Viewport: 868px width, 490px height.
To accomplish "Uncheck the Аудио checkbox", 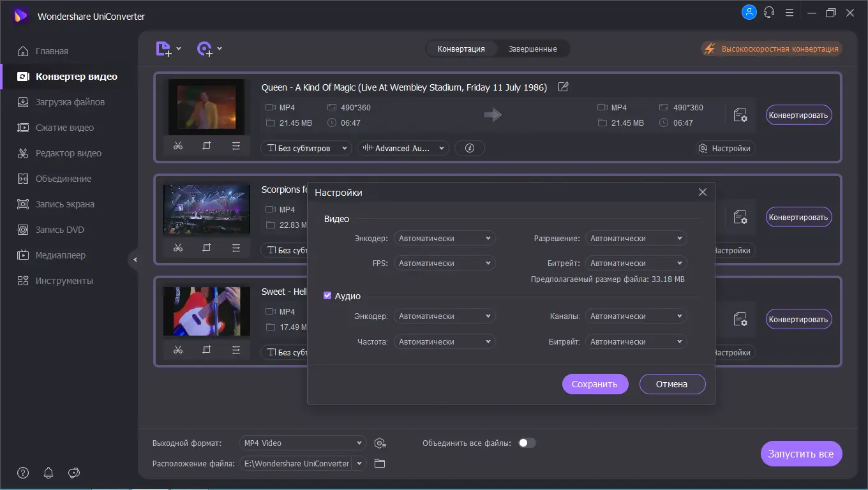I will [327, 296].
